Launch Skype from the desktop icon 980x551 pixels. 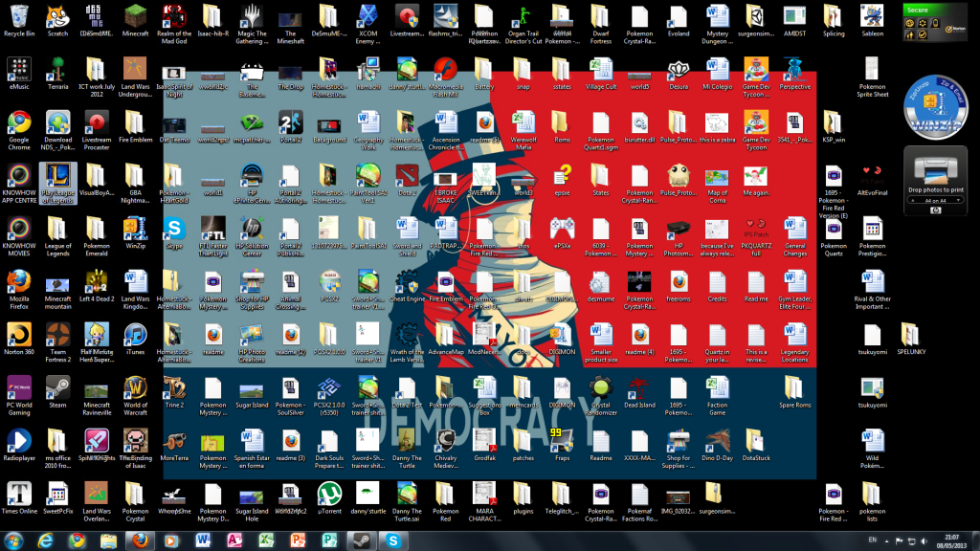point(174,229)
